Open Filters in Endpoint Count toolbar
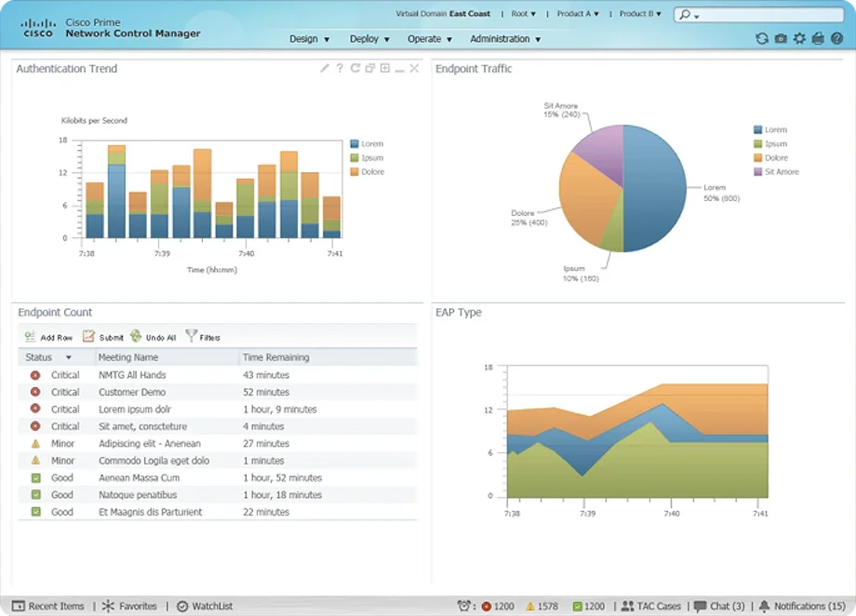Viewport: 856px width, 616px height. click(x=203, y=336)
